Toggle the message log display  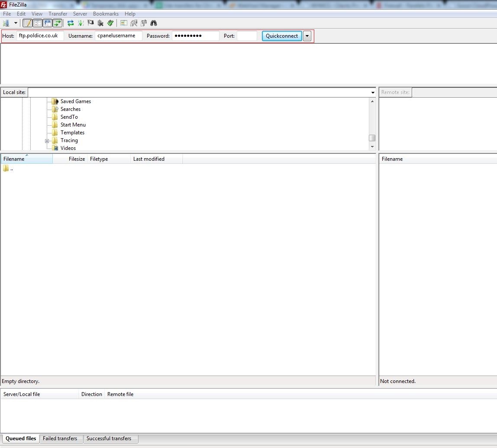[x=27, y=23]
